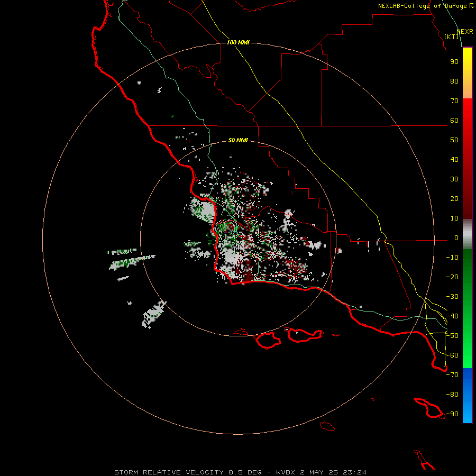
Task: Click the 60 value on the velocity scale
Action: point(454,120)
